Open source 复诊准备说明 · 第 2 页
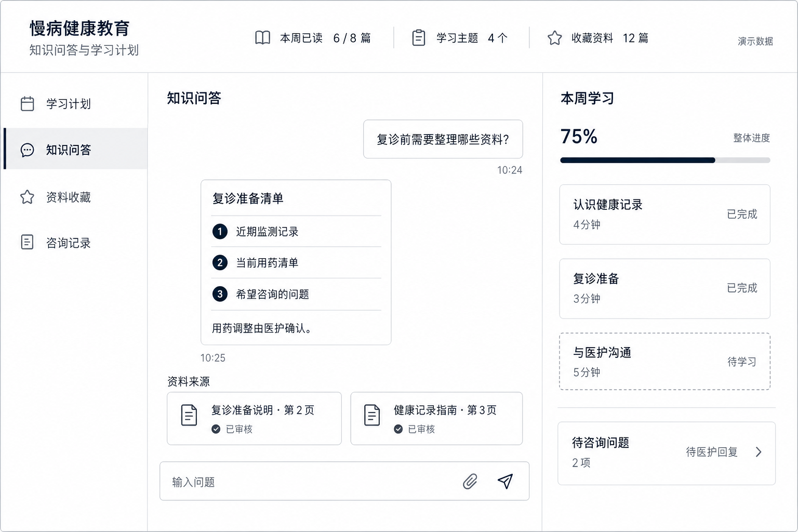This screenshot has width=798, height=532. (x=254, y=418)
